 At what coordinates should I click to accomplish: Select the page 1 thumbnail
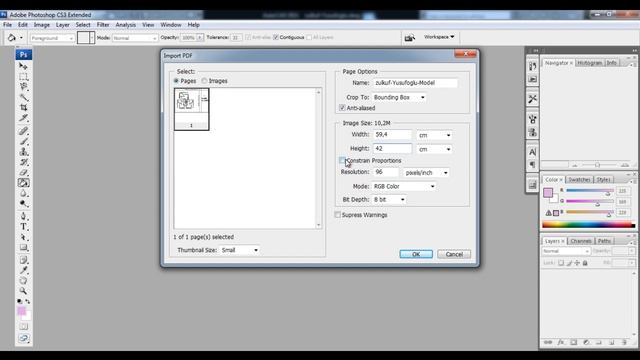click(191, 109)
